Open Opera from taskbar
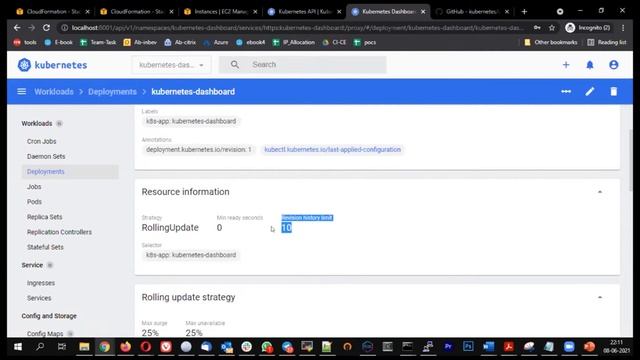The height and width of the screenshot is (360, 640). (146, 347)
